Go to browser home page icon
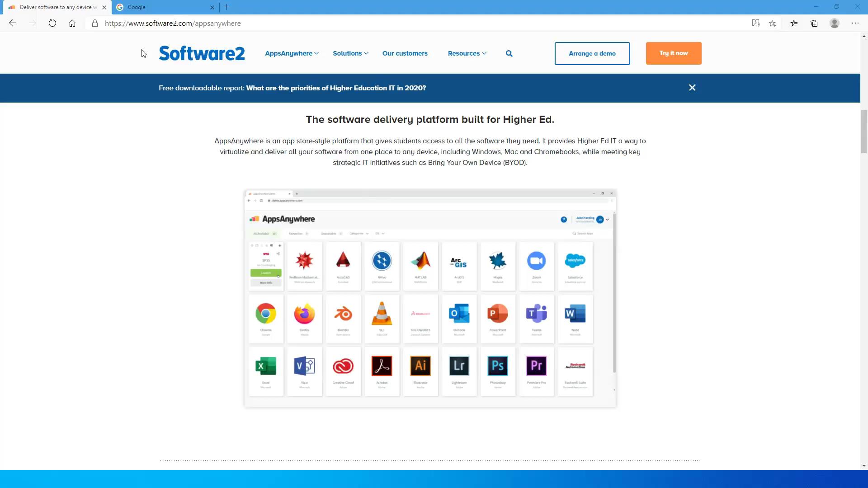Image resolution: width=868 pixels, height=488 pixels. pyautogui.click(x=72, y=23)
